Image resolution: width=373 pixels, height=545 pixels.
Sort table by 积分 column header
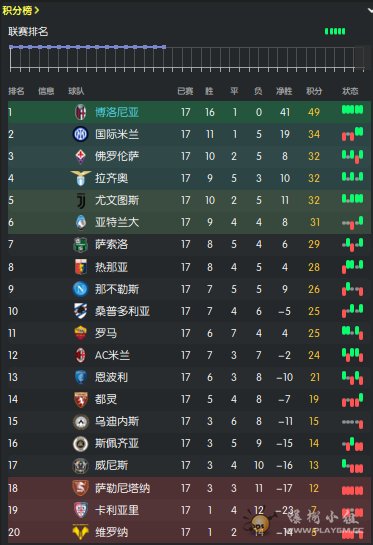click(x=314, y=91)
